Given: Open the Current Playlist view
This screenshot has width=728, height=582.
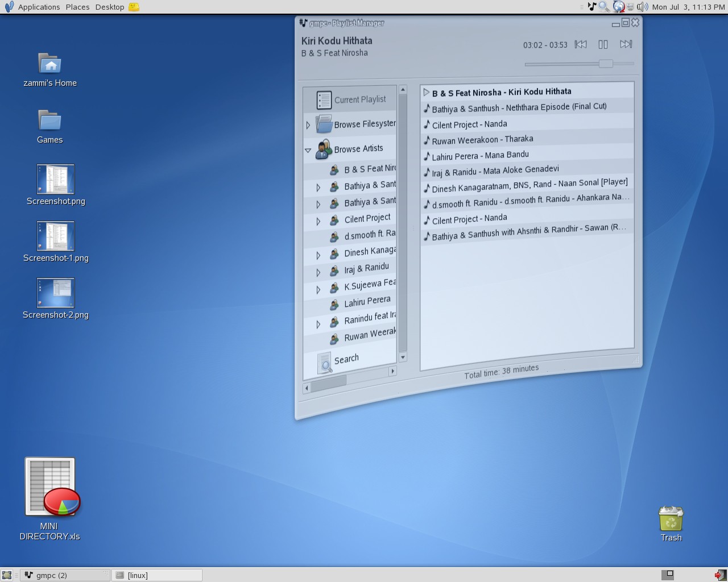Looking at the screenshot, I should [x=350, y=99].
